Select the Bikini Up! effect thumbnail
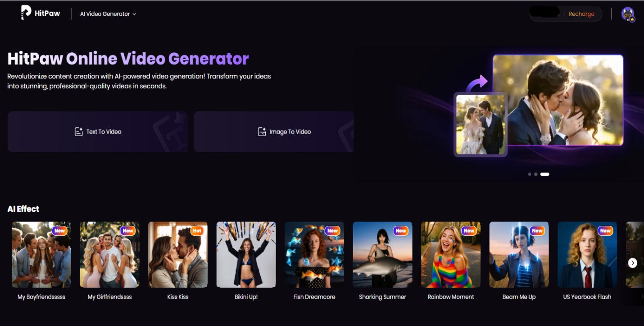 (246, 255)
